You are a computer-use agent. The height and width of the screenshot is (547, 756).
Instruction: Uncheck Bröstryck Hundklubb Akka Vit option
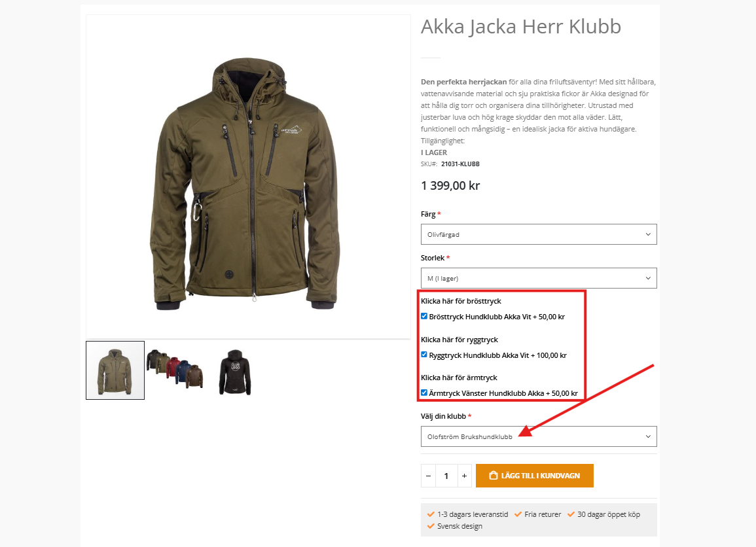click(x=424, y=316)
